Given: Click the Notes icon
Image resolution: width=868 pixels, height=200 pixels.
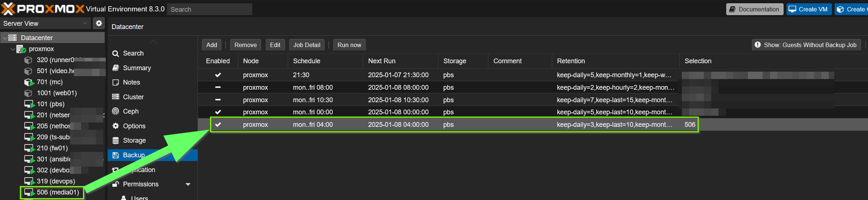Looking at the screenshot, I should [x=116, y=82].
